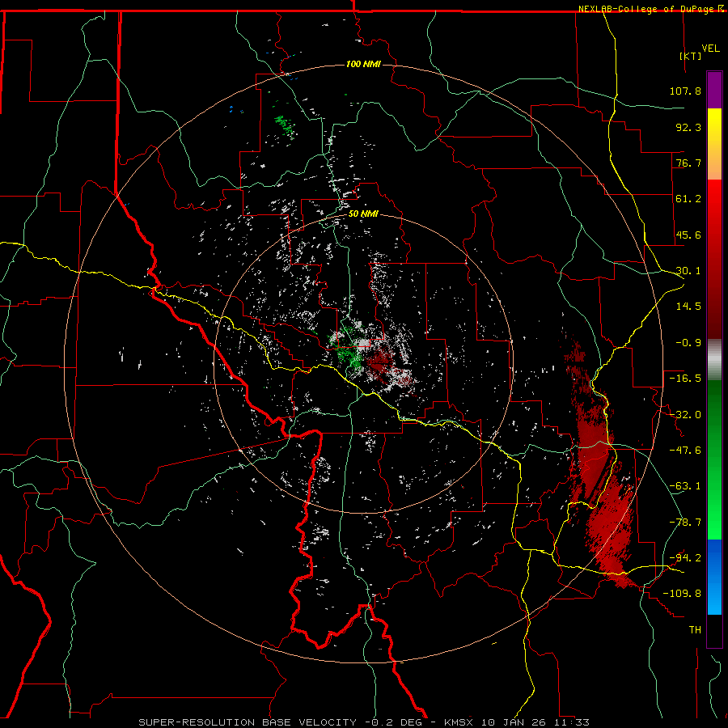Select the -78.7 scale value

685,523
